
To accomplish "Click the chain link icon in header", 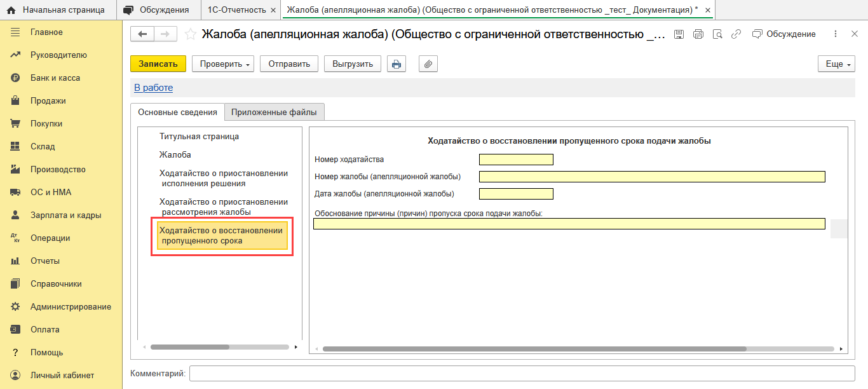I will pos(736,34).
